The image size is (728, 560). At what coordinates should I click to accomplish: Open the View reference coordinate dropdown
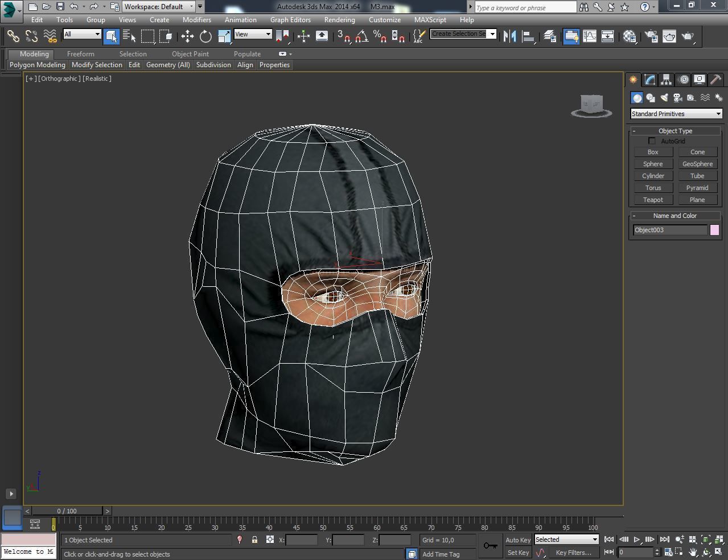(253, 34)
